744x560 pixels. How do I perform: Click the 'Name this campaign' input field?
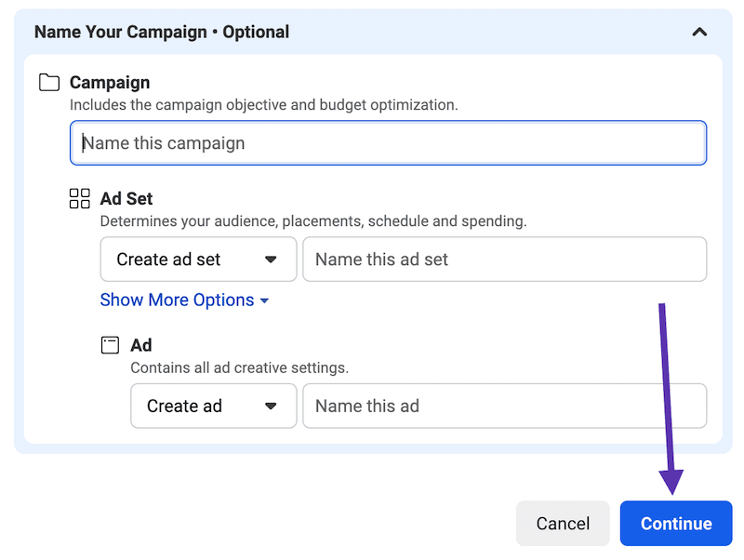pos(388,142)
